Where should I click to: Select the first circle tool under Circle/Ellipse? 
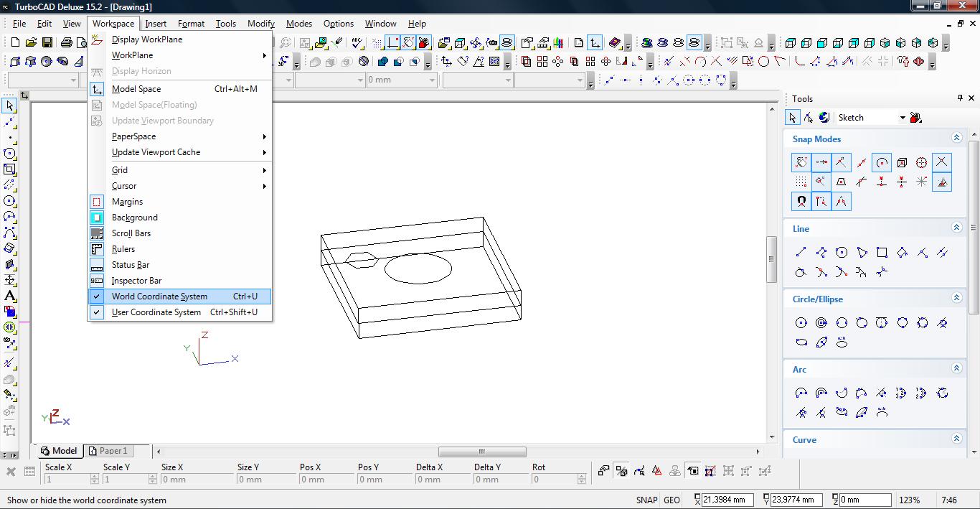801,323
